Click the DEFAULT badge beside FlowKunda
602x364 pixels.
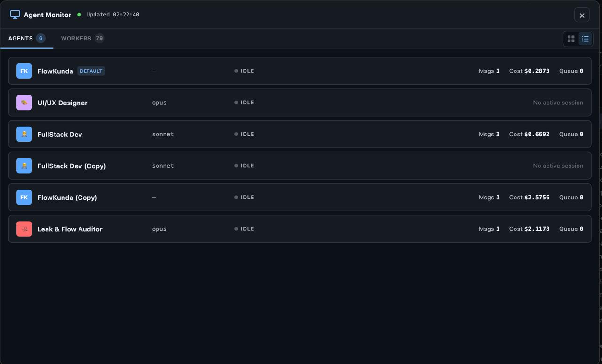point(91,71)
